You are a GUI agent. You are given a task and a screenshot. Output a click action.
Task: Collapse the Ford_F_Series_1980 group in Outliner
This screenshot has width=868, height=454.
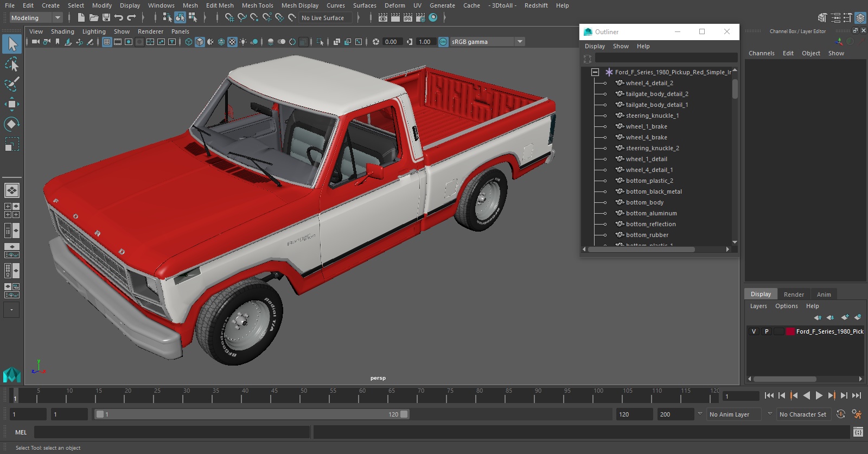click(595, 72)
